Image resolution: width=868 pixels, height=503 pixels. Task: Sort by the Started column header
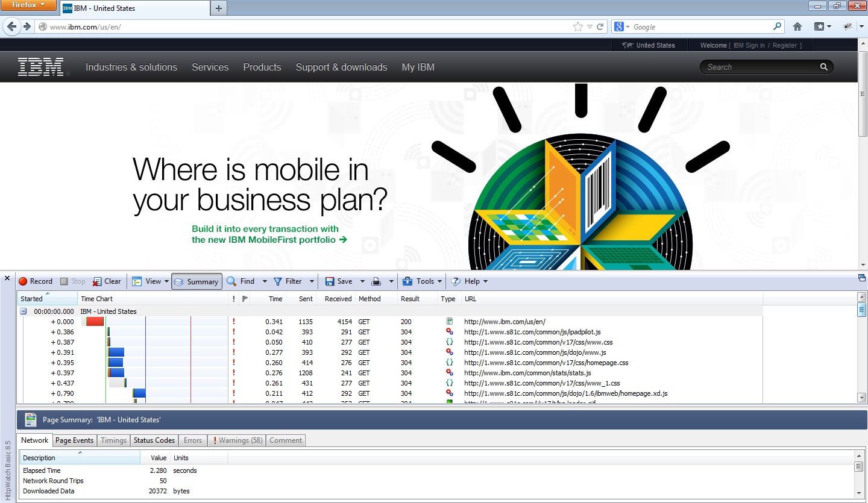pyautogui.click(x=47, y=299)
